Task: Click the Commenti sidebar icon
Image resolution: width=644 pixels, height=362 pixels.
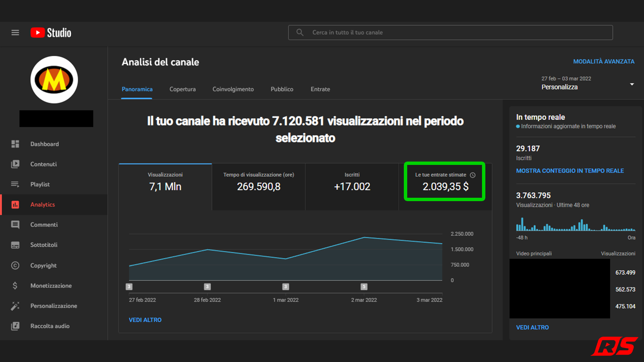Action: [x=15, y=225]
